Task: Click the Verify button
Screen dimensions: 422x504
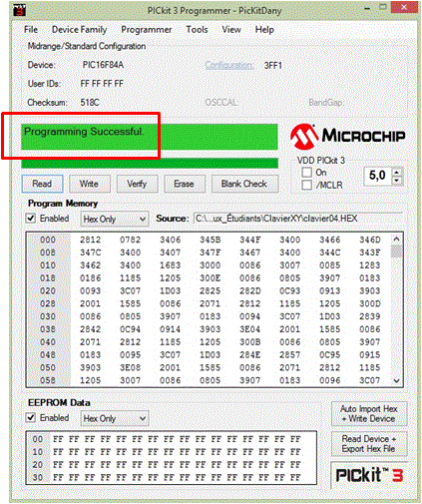Action: coord(137,184)
